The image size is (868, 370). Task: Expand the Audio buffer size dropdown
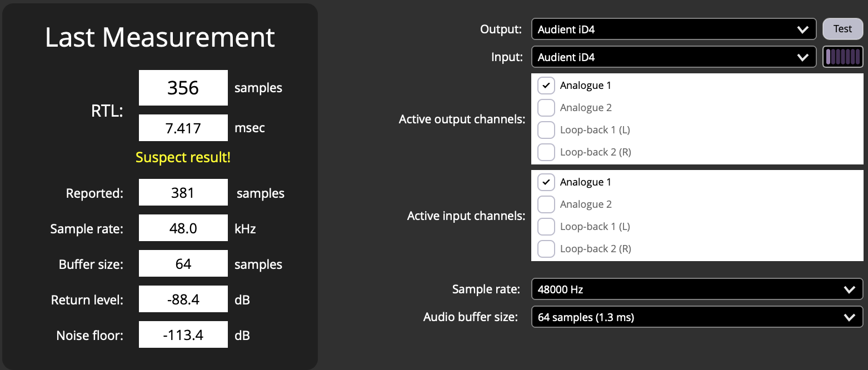(x=697, y=317)
